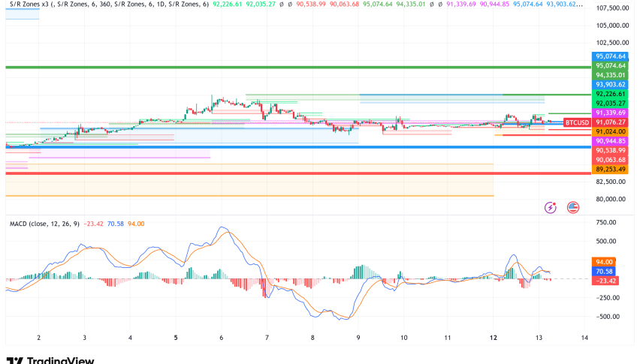The width and height of the screenshot is (640, 364).
Task: Click the BTCUSD symbol price label
Action: coord(576,122)
